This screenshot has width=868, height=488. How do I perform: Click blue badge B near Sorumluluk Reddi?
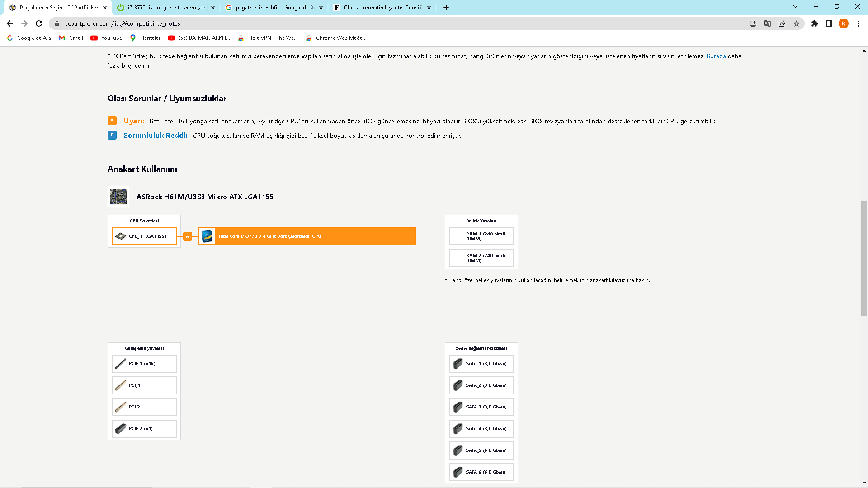pos(112,135)
